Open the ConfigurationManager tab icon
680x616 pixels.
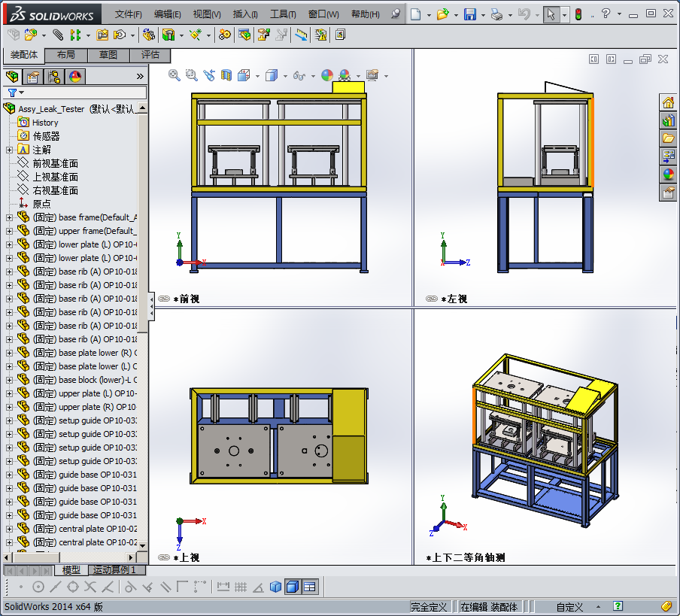click(54, 77)
